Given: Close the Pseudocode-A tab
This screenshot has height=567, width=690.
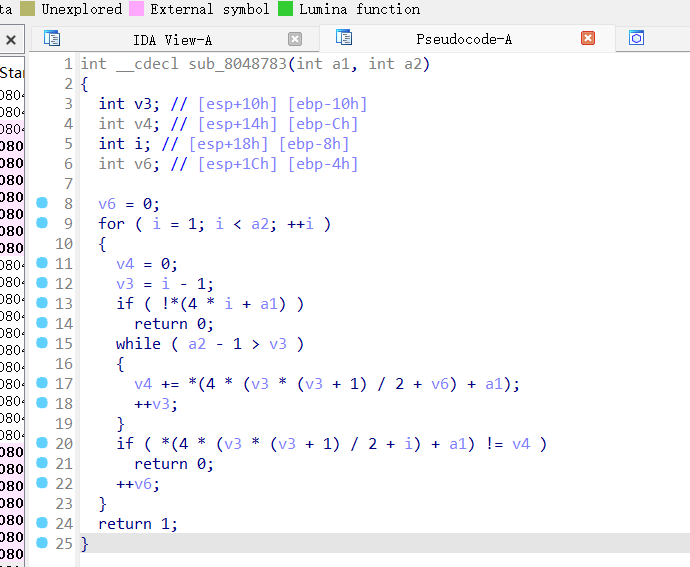Looking at the screenshot, I should 588,38.
